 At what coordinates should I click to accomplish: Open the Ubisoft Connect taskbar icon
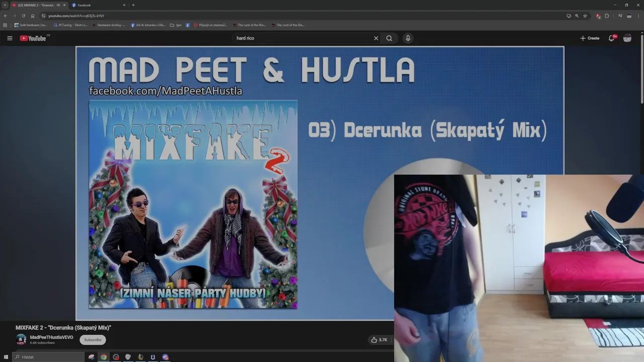(153, 357)
